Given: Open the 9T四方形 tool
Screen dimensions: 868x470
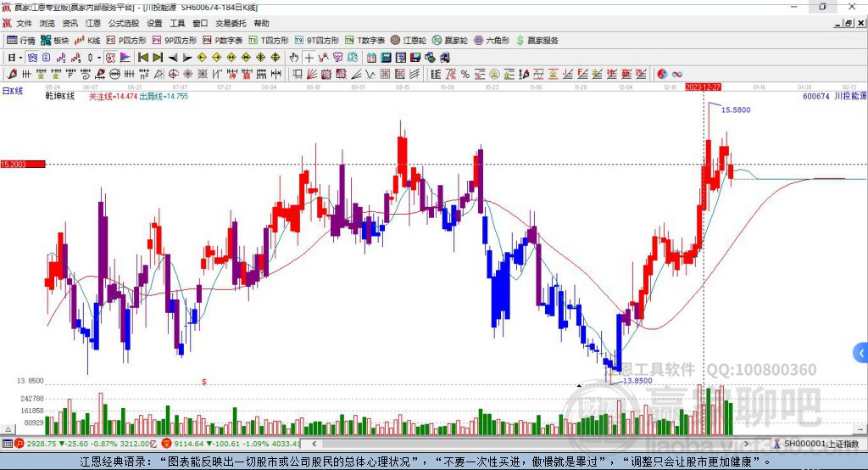Looking at the screenshot, I should [x=317, y=41].
